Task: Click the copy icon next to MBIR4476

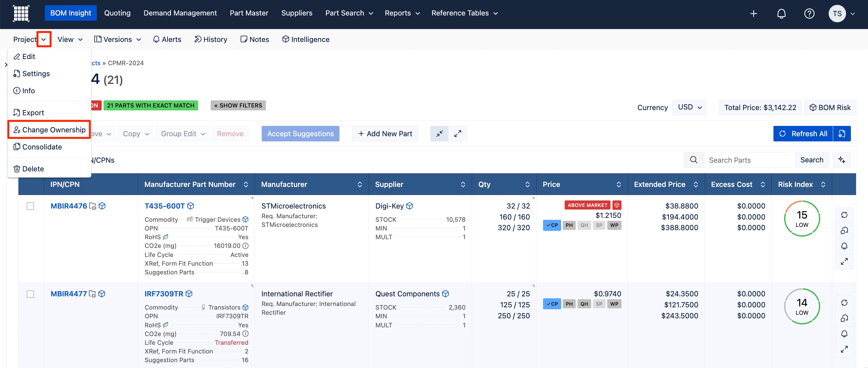Action: (93, 206)
